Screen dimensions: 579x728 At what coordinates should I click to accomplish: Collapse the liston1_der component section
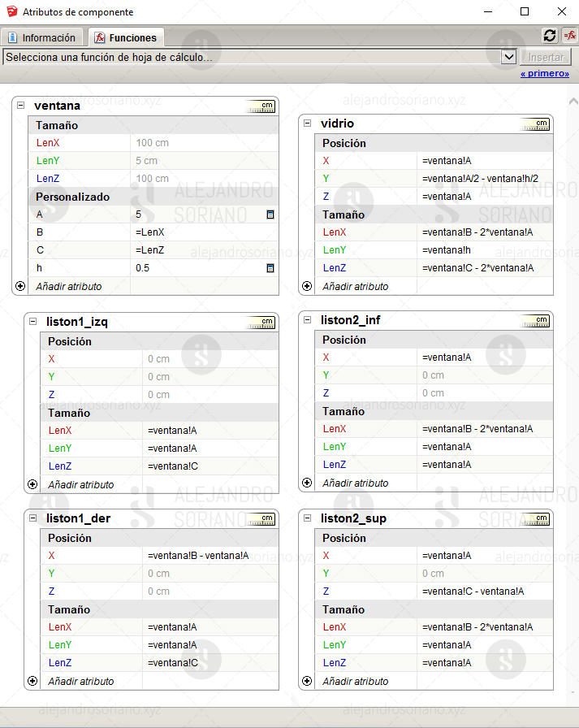click(33, 518)
